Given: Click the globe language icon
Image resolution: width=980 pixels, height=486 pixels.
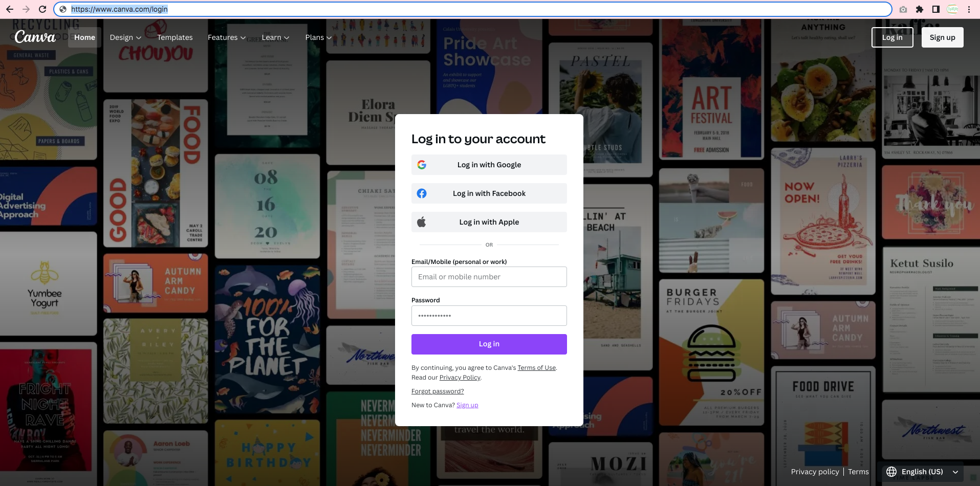Looking at the screenshot, I should (891, 472).
